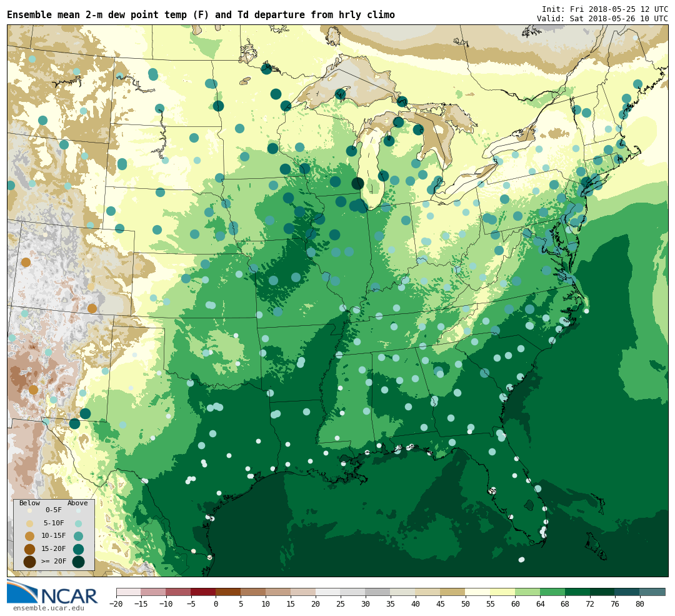Pick the green swatch between 64 and 68
Viewport: 675px width, 616px height.
click(553, 592)
